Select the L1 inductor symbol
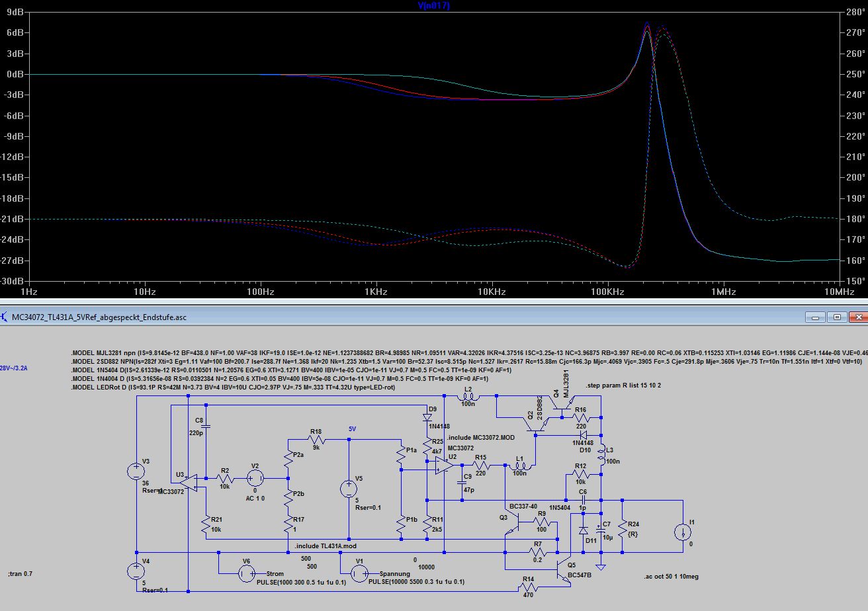The height and width of the screenshot is (611, 868). point(519,466)
